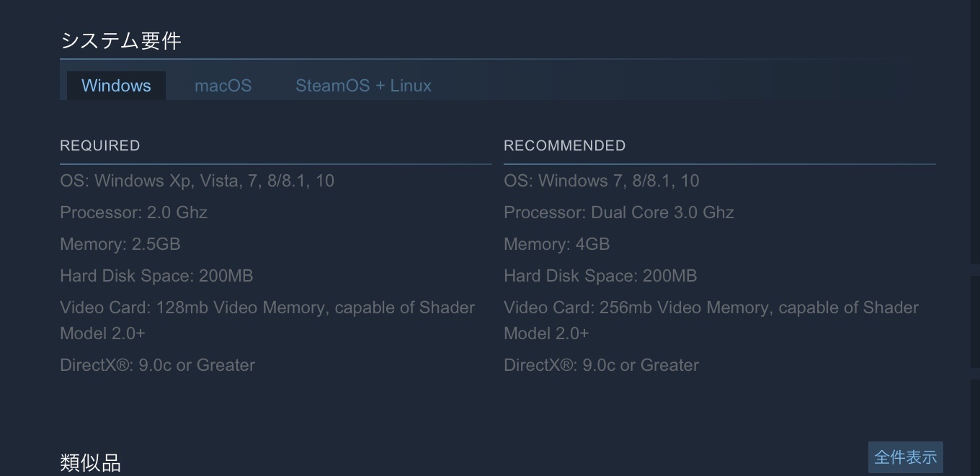Click the OS: Windows 7, 8/8.1, 10 line

pyautogui.click(x=601, y=181)
